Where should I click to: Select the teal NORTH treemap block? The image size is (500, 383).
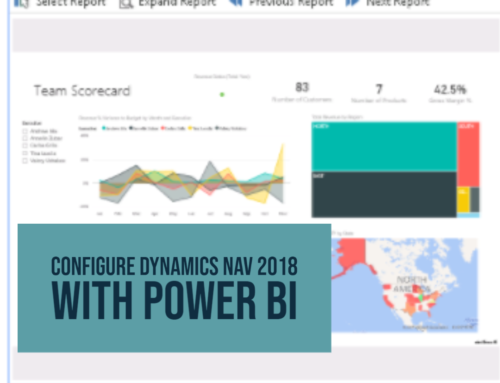[384, 147]
